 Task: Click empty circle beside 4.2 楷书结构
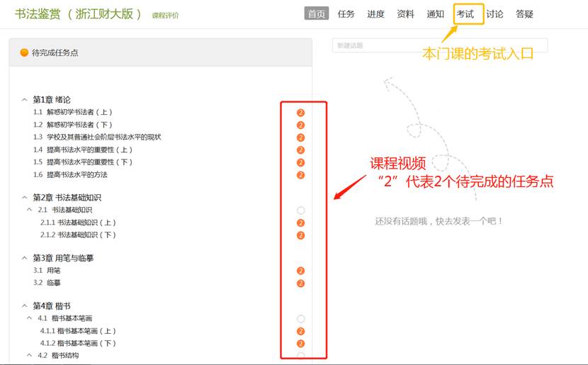tap(300, 356)
